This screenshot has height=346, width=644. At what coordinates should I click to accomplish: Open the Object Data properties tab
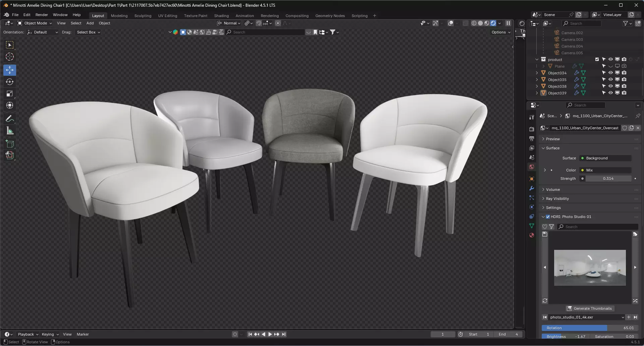532,226
